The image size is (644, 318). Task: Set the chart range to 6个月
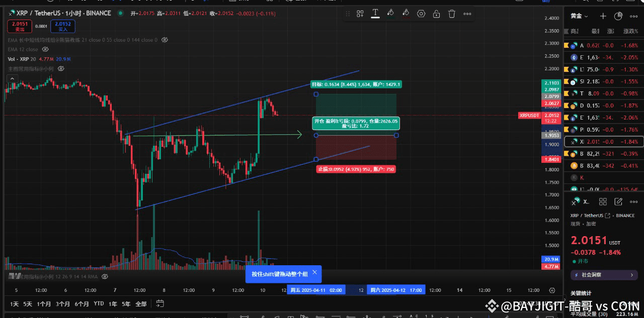(x=82, y=304)
